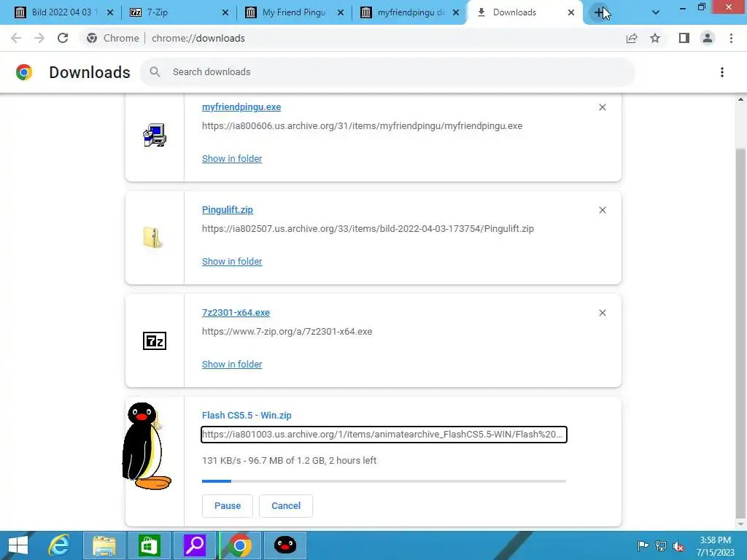The image size is (747, 560).
Task: Click the scrollbar up arrow
Action: click(x=740, y=99)
